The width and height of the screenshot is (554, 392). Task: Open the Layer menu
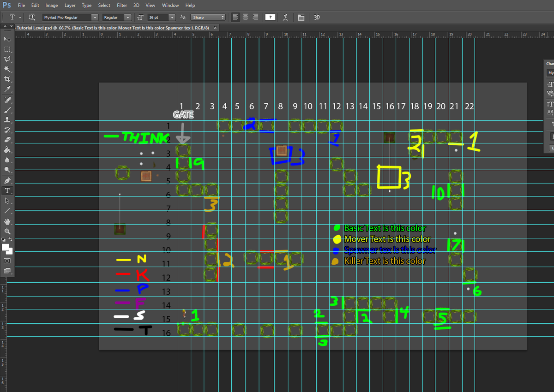(x=70, y=6)
